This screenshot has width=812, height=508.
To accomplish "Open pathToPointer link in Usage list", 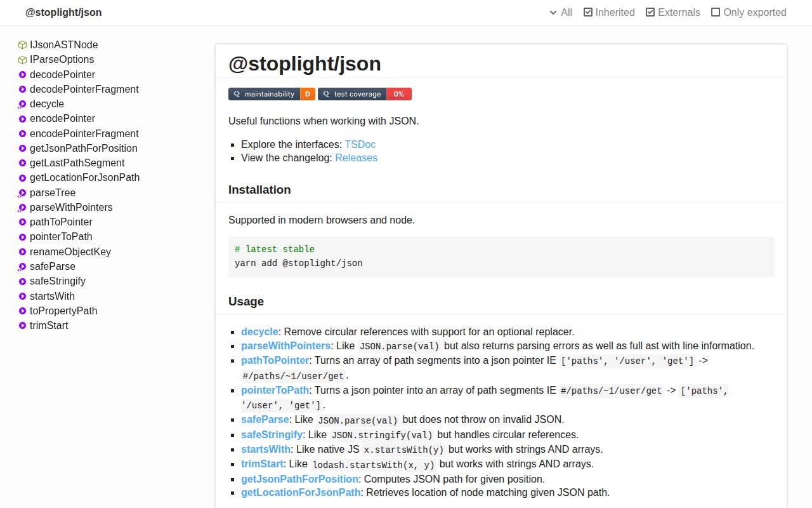I will click(275, 360).
